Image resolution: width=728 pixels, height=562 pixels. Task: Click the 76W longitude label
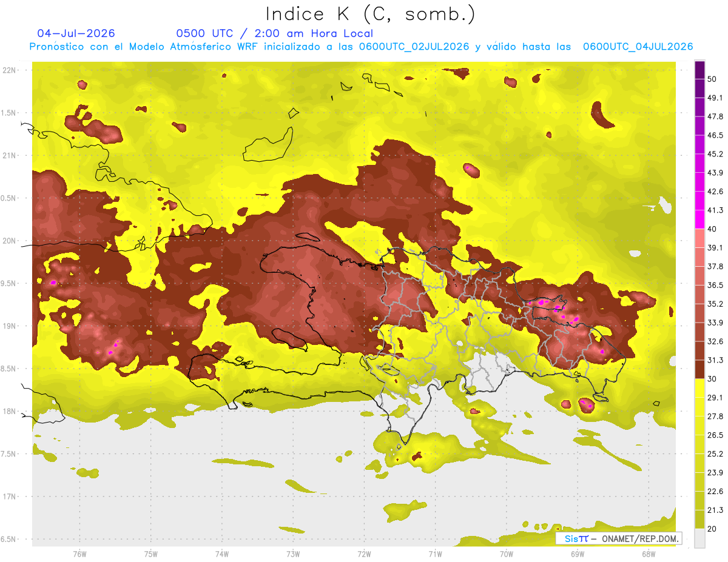(x=79, y=554)
